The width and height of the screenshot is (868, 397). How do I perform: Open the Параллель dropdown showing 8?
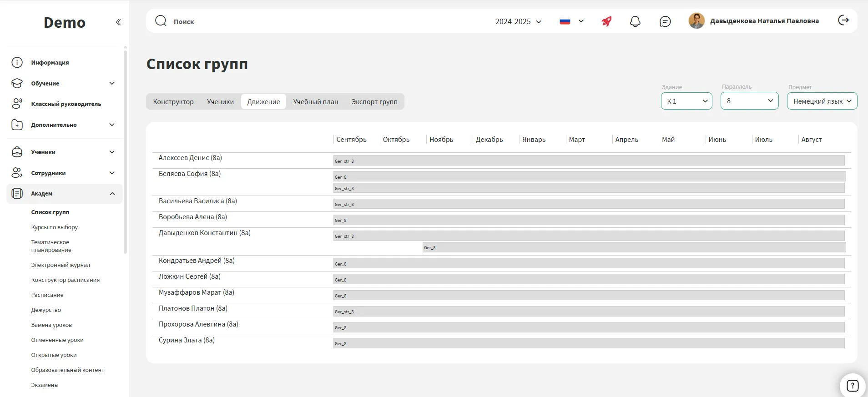(749, 101)
